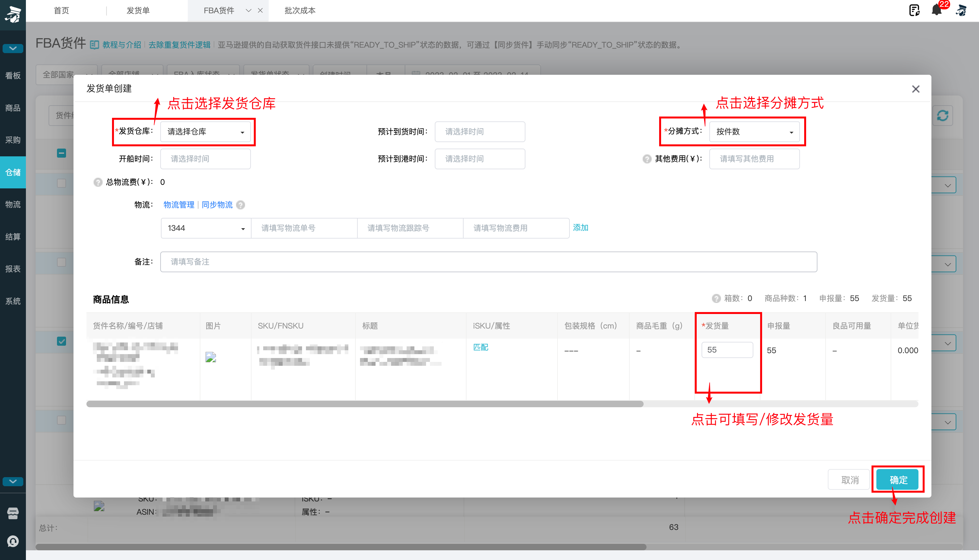
Task: Collapse sidebar using top chevron button
Action: tap(13, 49)
